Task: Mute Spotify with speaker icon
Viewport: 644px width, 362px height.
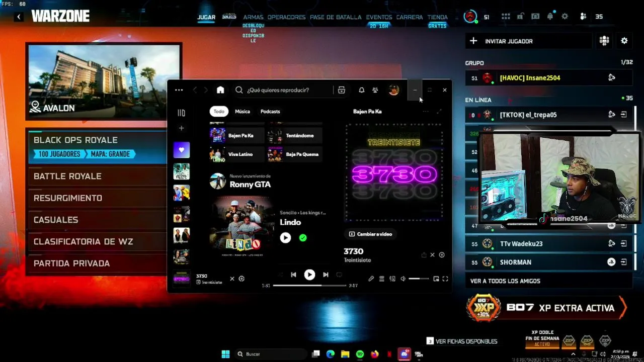Action: coord(403,279)
